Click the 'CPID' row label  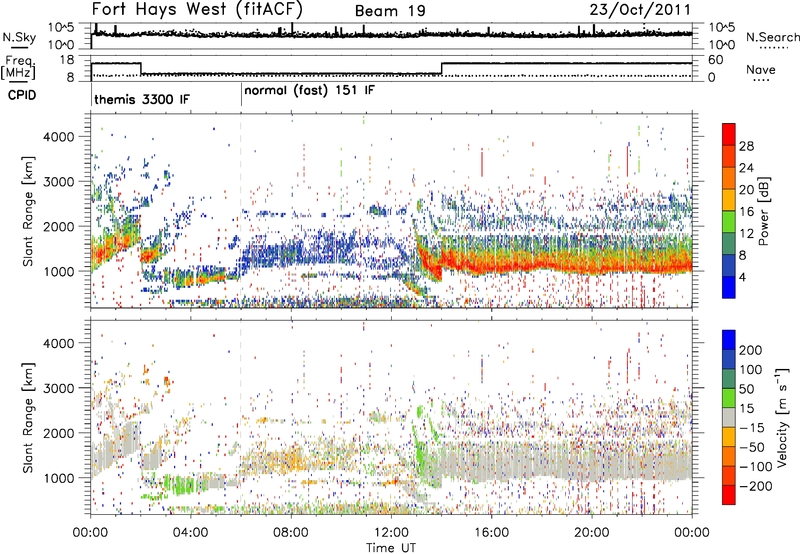[22, 95]
